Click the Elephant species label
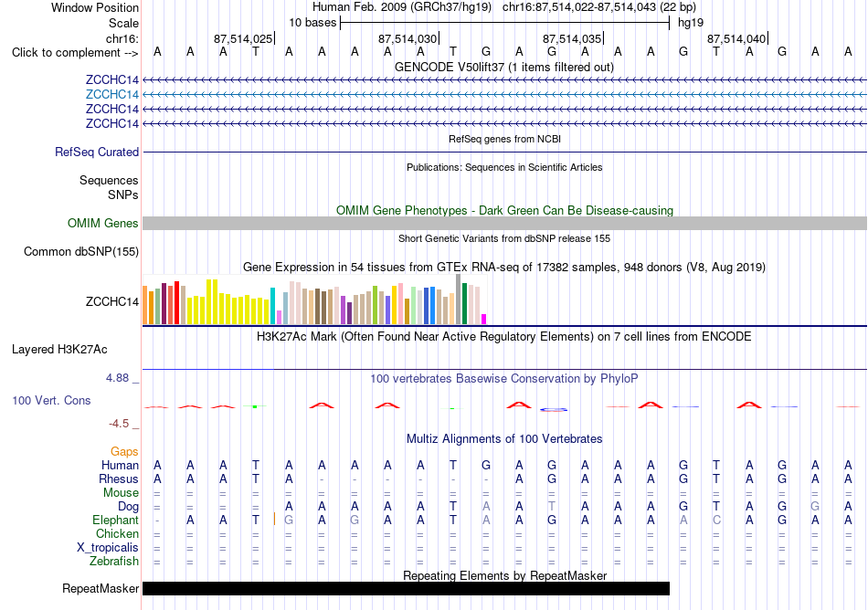This screenshot has width=868, height=610. coord(115,520)
